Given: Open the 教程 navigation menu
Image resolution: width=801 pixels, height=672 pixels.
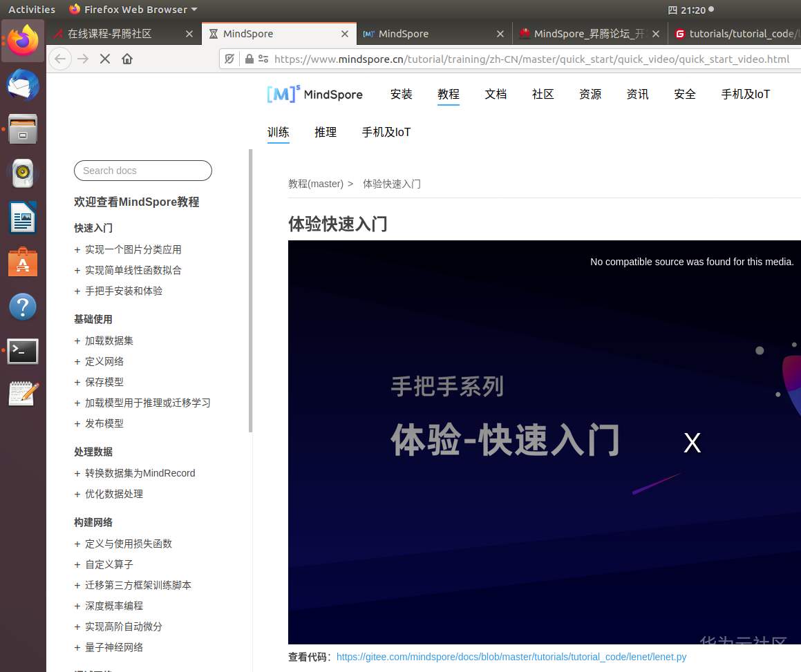Looking at the screenshot, I should pyautogui.click(x=449, y=94).
